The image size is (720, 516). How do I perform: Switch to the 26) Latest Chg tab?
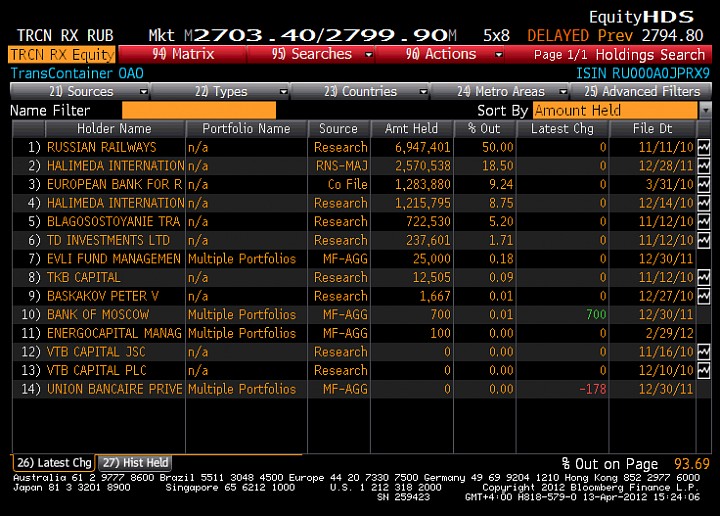(54, 463)
